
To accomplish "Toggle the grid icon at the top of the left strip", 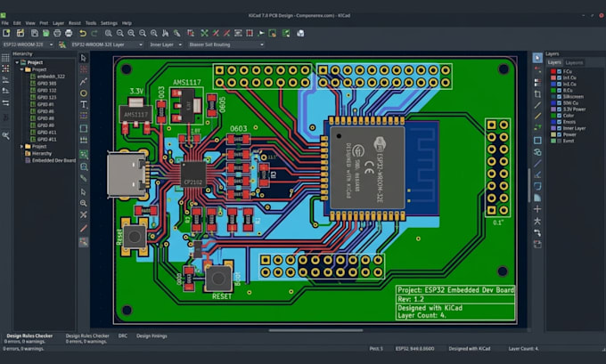I will (x=5, y=58).
